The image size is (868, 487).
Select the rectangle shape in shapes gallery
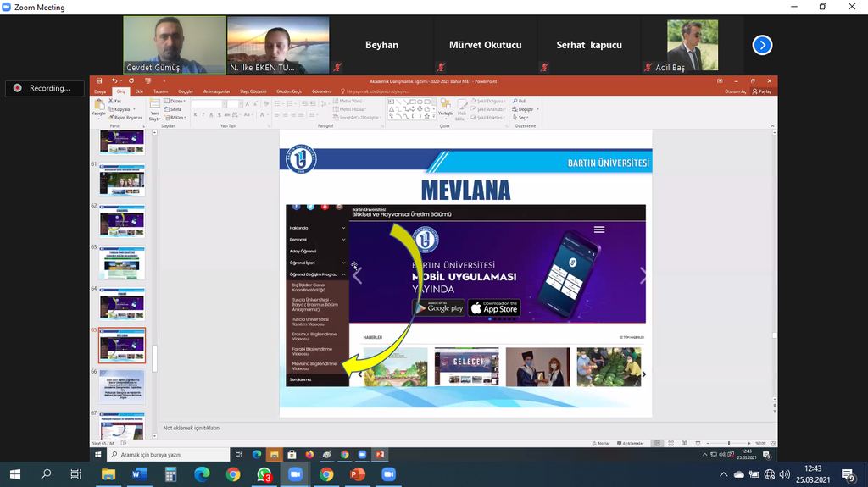click(x=413, y=102)
